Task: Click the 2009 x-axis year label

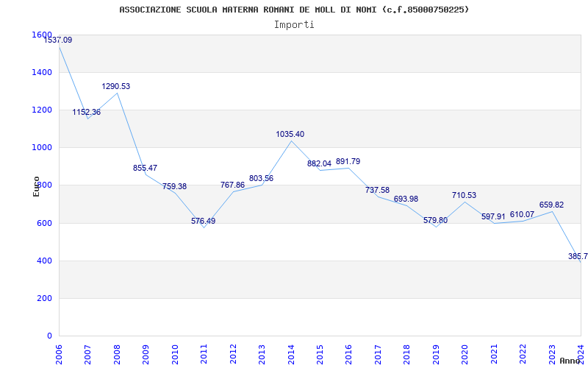Action: [x=146, y=354]
